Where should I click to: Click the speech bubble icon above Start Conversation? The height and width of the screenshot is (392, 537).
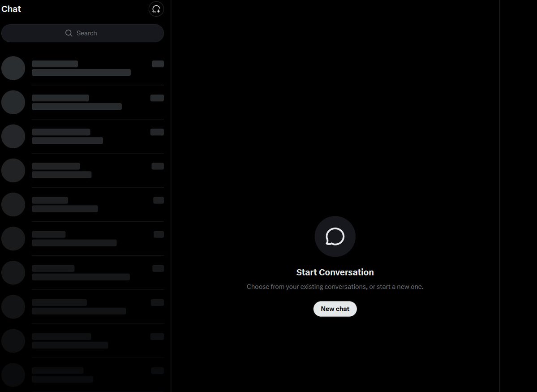click(335, 237)
